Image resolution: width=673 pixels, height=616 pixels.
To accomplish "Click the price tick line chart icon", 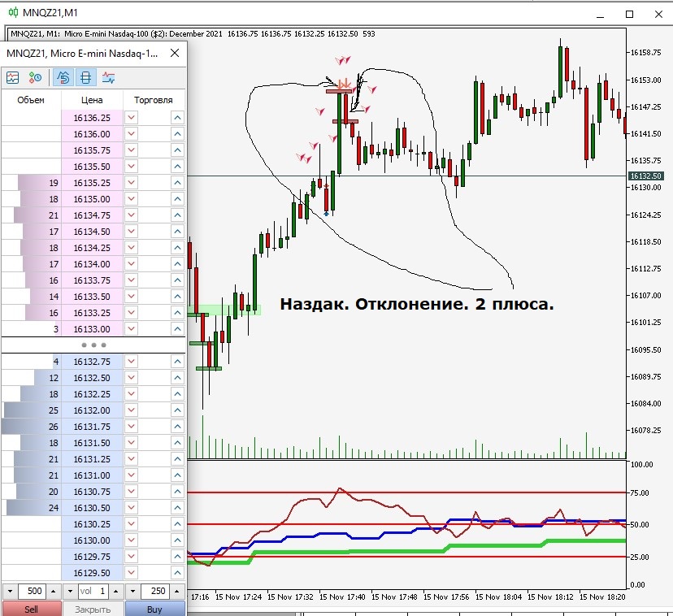I will click(109, 78).
